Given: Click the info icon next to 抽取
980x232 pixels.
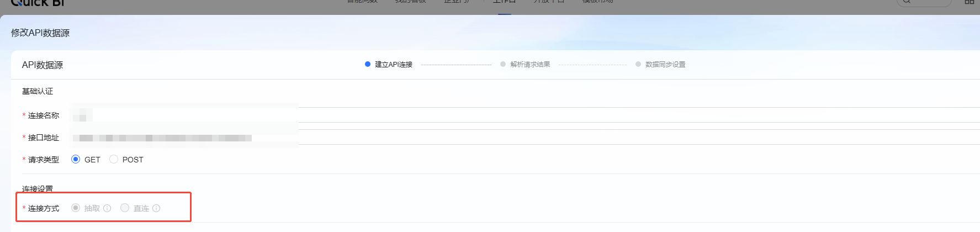Looking at the screenshot, I should point(107,208).
